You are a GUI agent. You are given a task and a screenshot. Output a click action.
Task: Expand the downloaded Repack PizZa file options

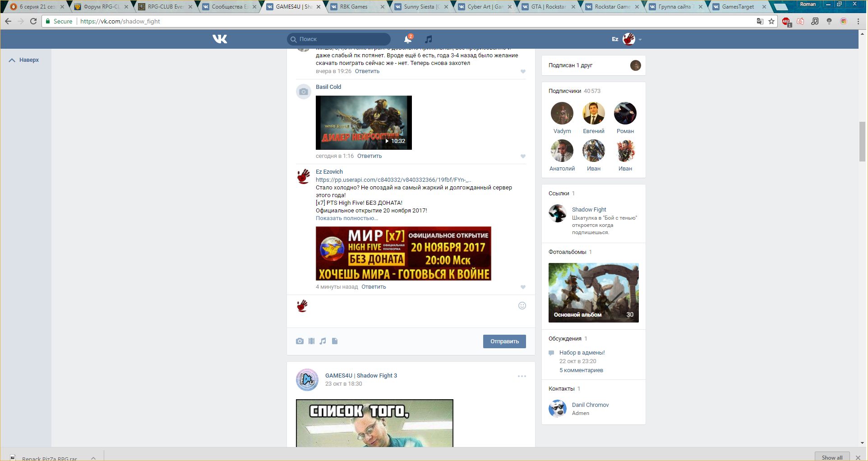pos(93,458)
